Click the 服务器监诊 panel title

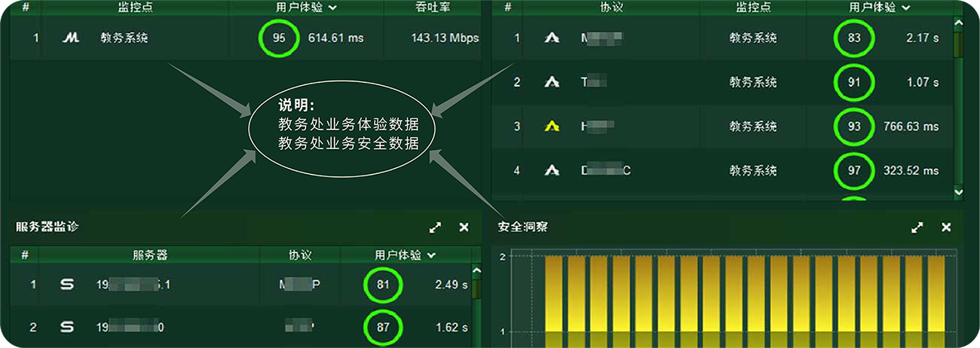[x=47, y=226]
